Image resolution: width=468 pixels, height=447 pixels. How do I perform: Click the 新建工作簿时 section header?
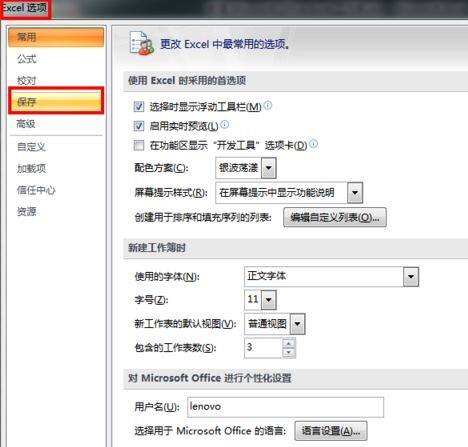157,248
